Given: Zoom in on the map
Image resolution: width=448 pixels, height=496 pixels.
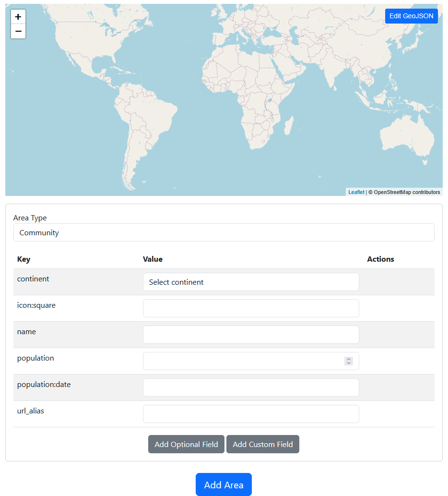Looking at the screenshot, I should [18, 17].
